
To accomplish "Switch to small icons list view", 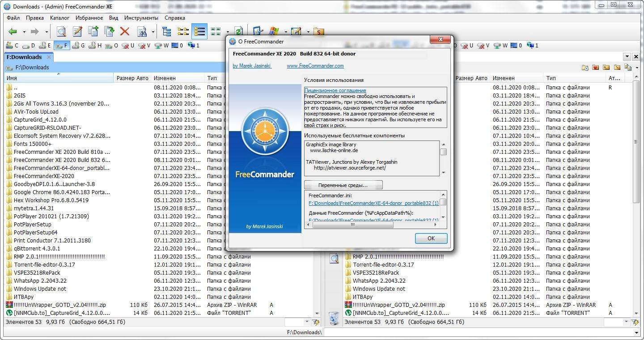I will [183, 32].
